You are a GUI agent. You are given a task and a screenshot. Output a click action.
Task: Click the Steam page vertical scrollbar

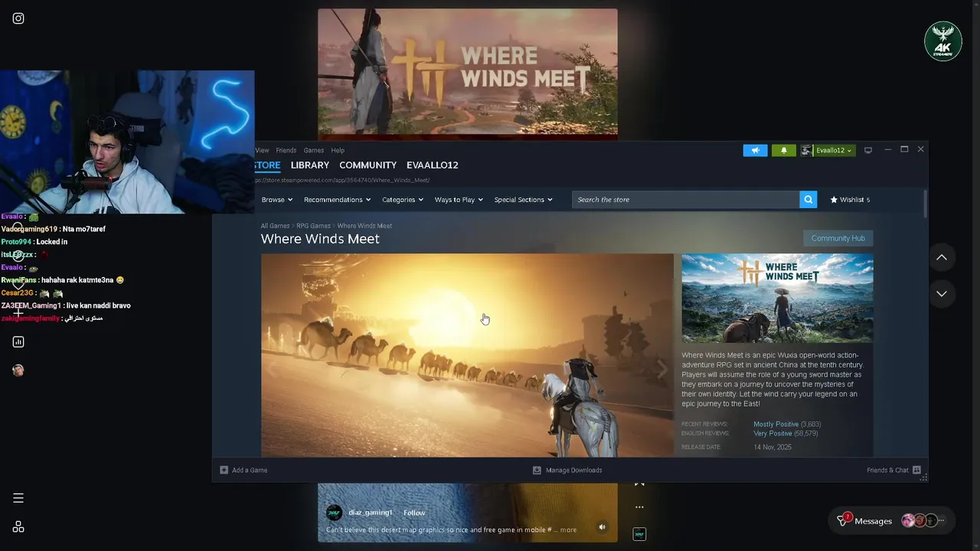tap(925, 204)
